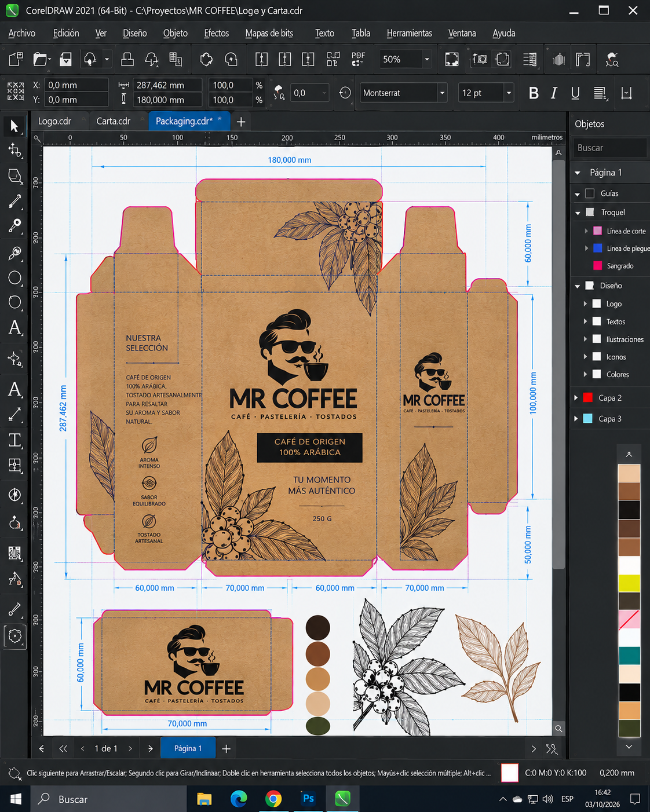Apply Bold formatting
Screen dimensions: 650x812
pos(534,93)
